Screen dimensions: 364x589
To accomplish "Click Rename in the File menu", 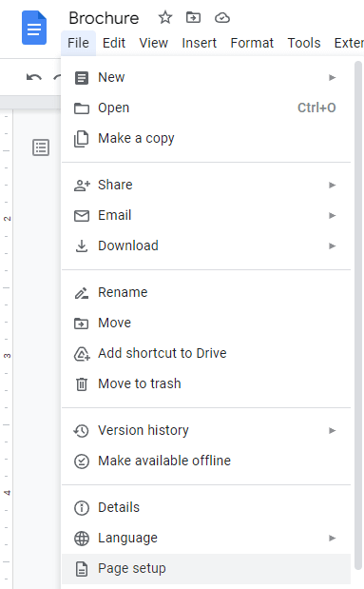I will [x=206, y=292].
